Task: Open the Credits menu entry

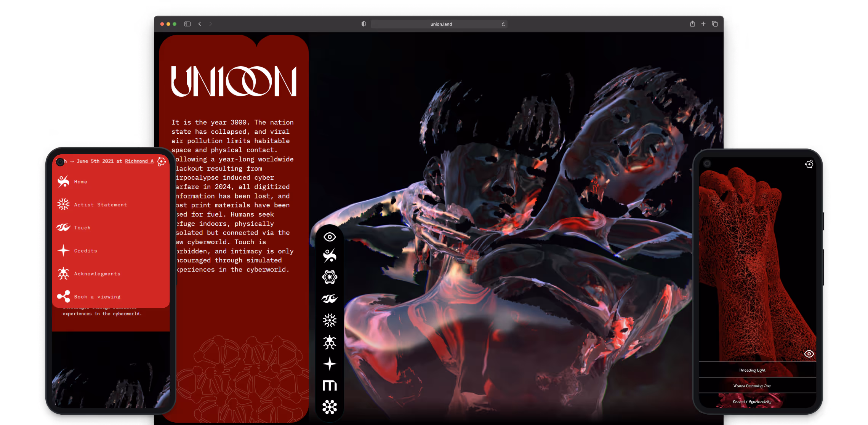Action: point(85,251)
